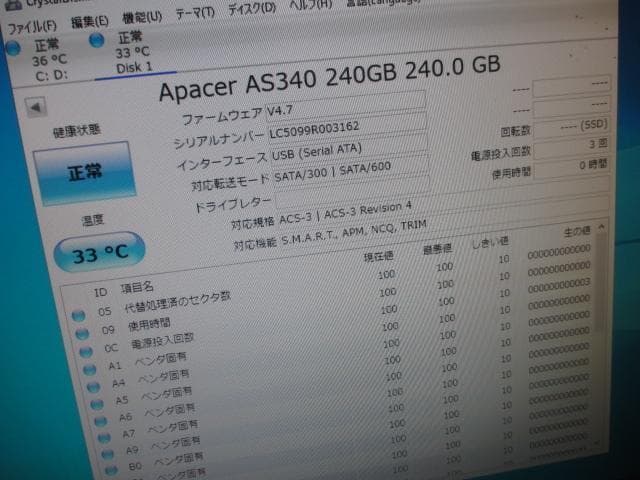
Task: Click the 使用時間 value 0 時間
Action: [572, 167]
